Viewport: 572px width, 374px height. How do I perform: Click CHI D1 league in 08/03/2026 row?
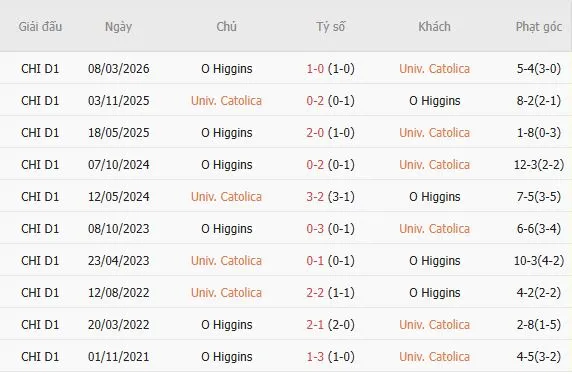coord(40,69)
